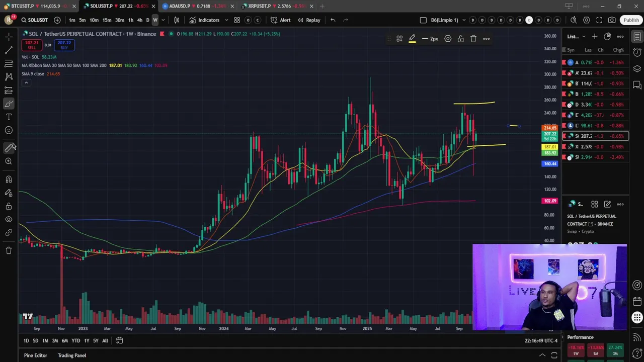
Task: Open more options on floating drawing toolbar
Action: pyautogui.click(x=487, y=39)
